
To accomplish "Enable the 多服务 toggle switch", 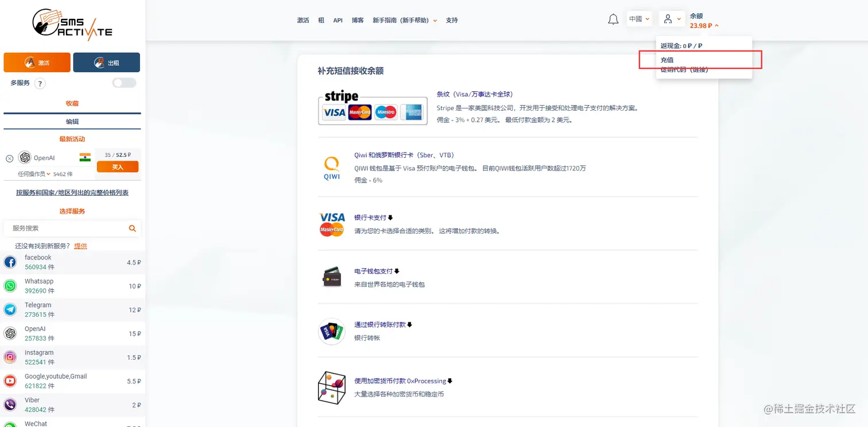I will coord(124,83).
